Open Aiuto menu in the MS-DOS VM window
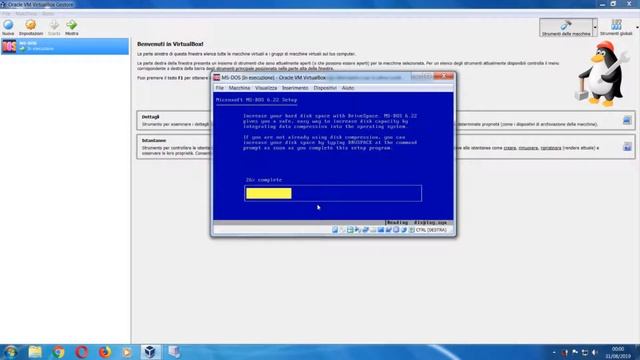Image resolution: width=640 pixels, height=360 pixels. pyautogui.click(x=348, y=88)
